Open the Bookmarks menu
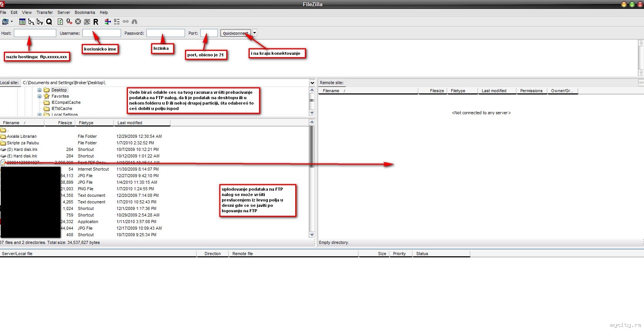The image size is (644, 330). (x=85, y=12)
